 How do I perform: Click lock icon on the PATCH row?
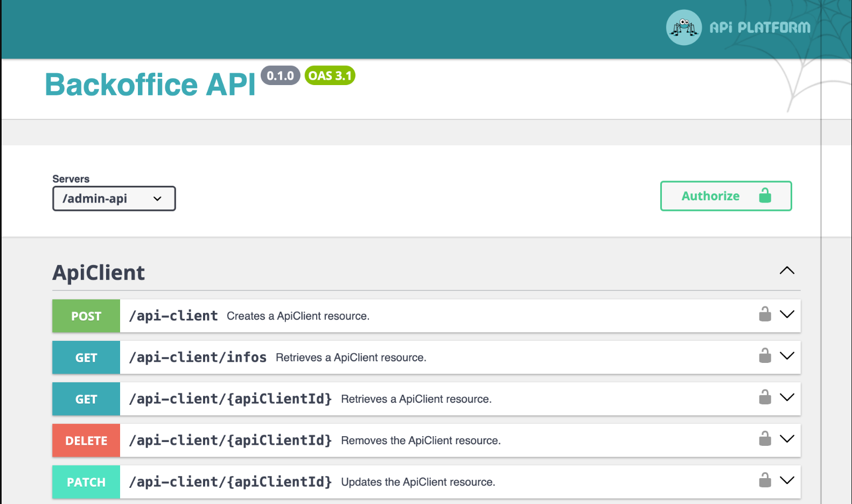point(765,480)
